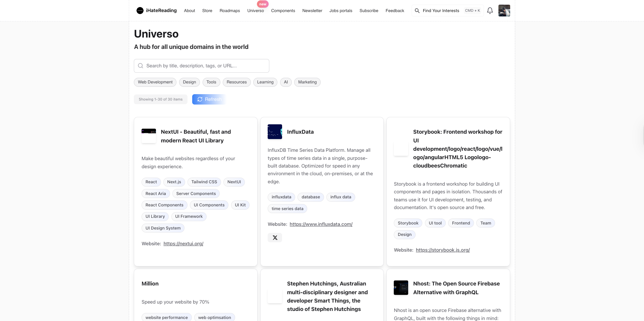
Task: Filter by AI category
Action: pos(286,82)
